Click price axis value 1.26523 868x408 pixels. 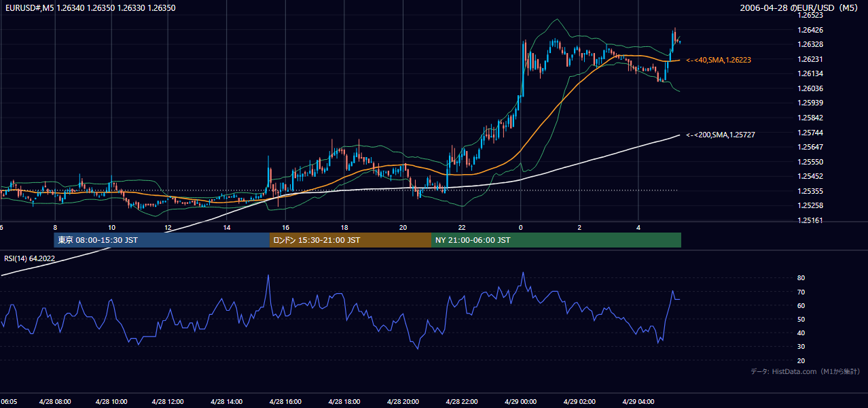810,15
